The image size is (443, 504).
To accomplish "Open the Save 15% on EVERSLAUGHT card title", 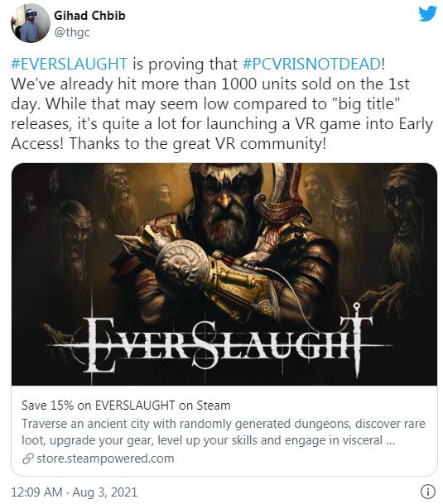I will click(x=126, y=406).
